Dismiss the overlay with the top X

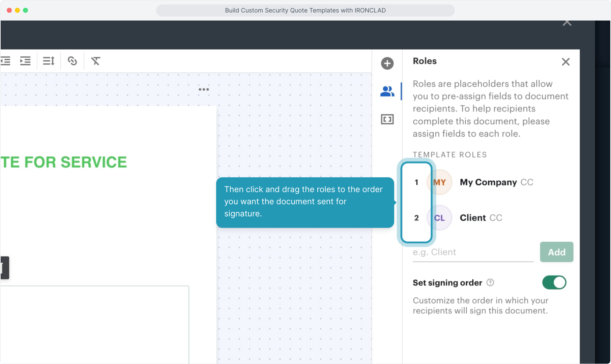coord(567,23)
